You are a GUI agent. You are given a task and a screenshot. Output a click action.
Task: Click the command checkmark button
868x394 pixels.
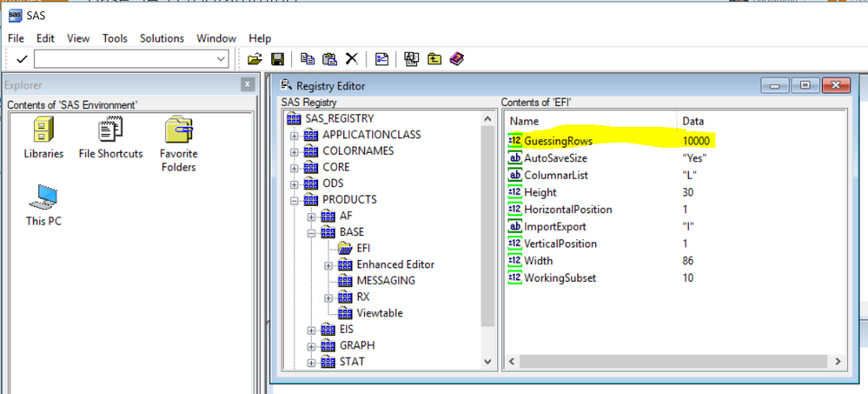coord(22,59)
